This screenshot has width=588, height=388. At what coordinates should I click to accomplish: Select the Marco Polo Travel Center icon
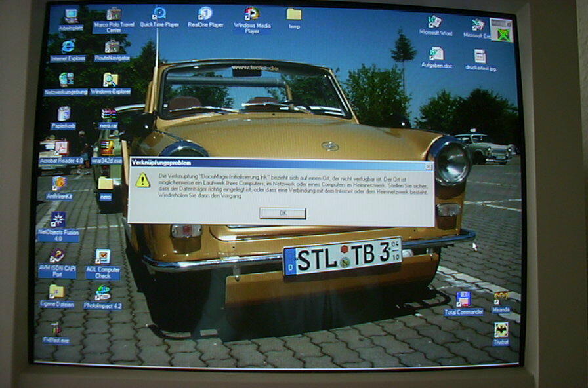point(114,15)
